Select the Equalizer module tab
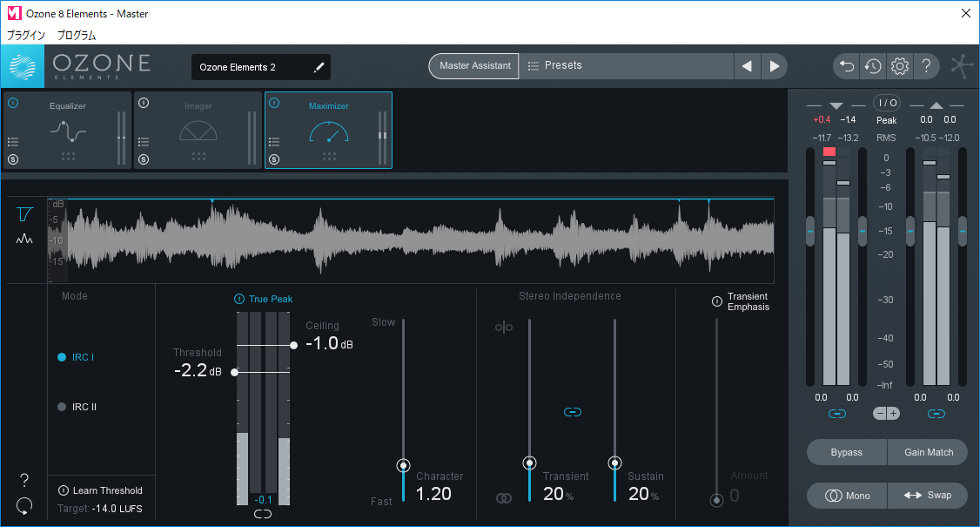The image size is (980, 527). 68,130
